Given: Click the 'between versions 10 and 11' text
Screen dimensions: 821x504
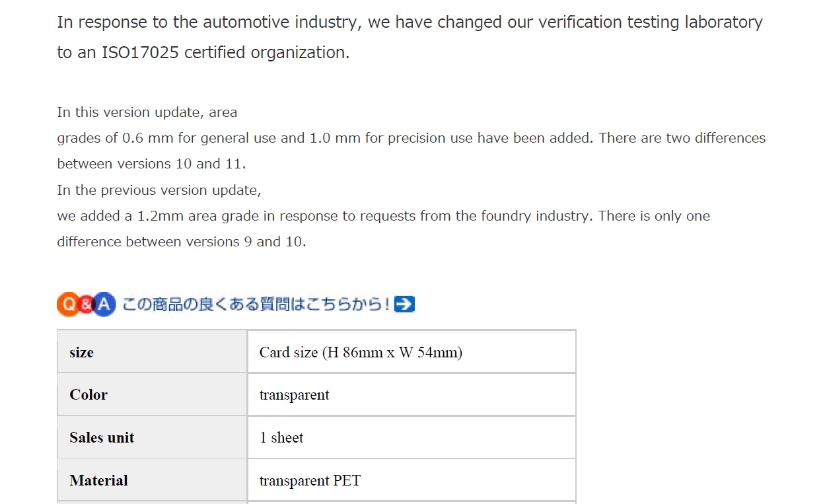Looking at the screenshot, I should coord(151,164).
